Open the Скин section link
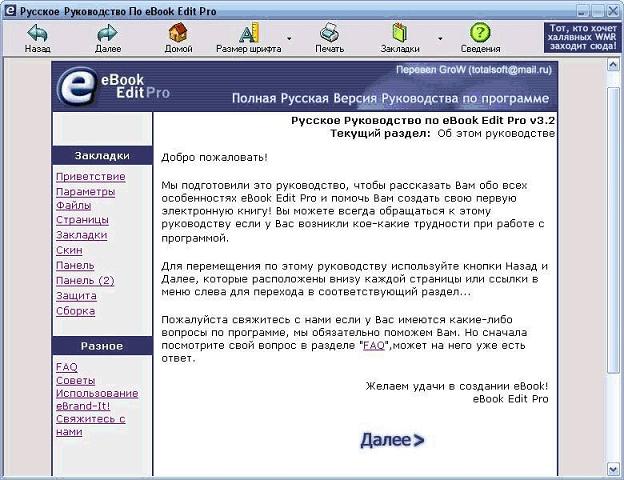This screenshot has height=480, width=624. point(69,250)
